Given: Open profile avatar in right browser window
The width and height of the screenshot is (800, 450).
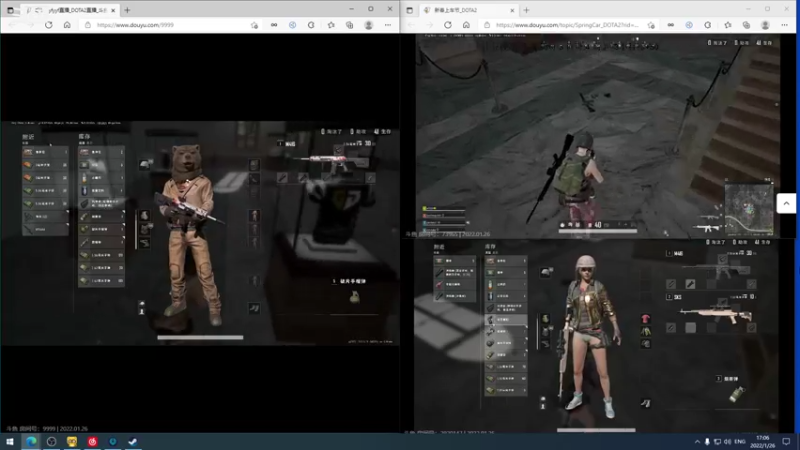Looking at the screenshot, I should [765, 25].
